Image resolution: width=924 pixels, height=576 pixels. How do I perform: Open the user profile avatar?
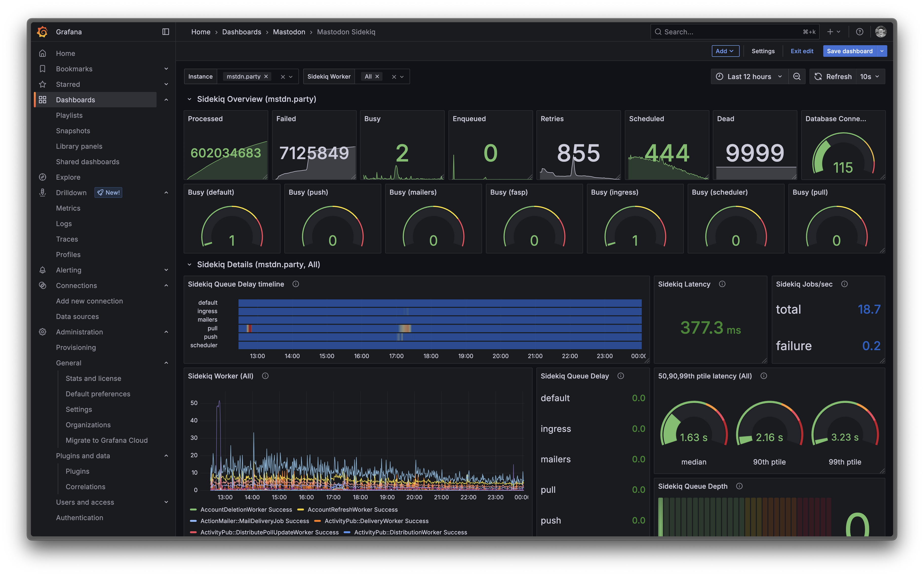[881, 32]
